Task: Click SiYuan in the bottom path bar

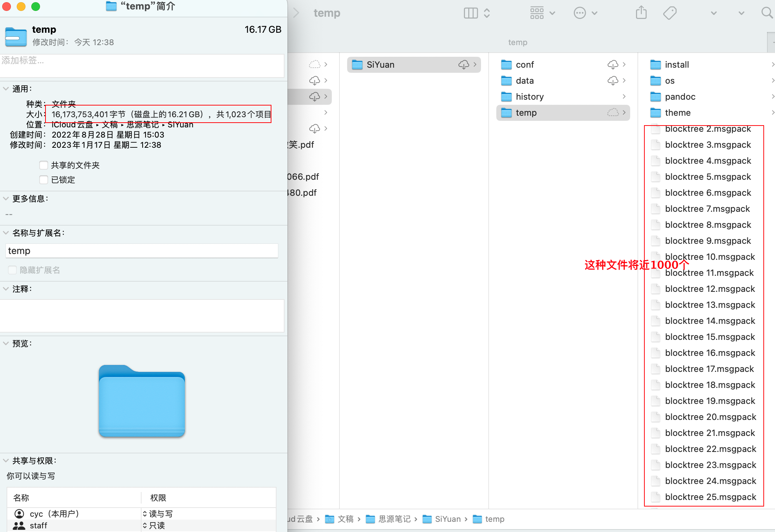Action: [448, 519]
